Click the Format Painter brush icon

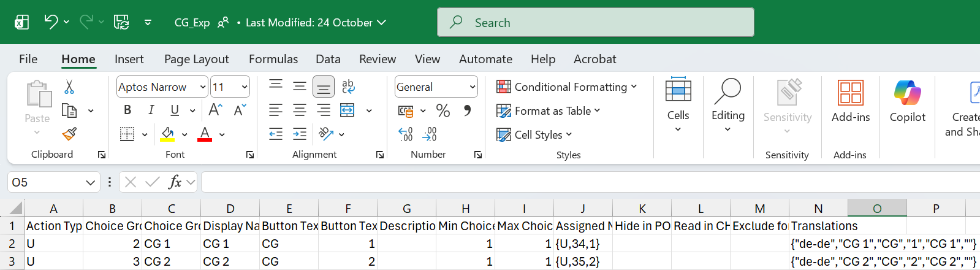69,134
